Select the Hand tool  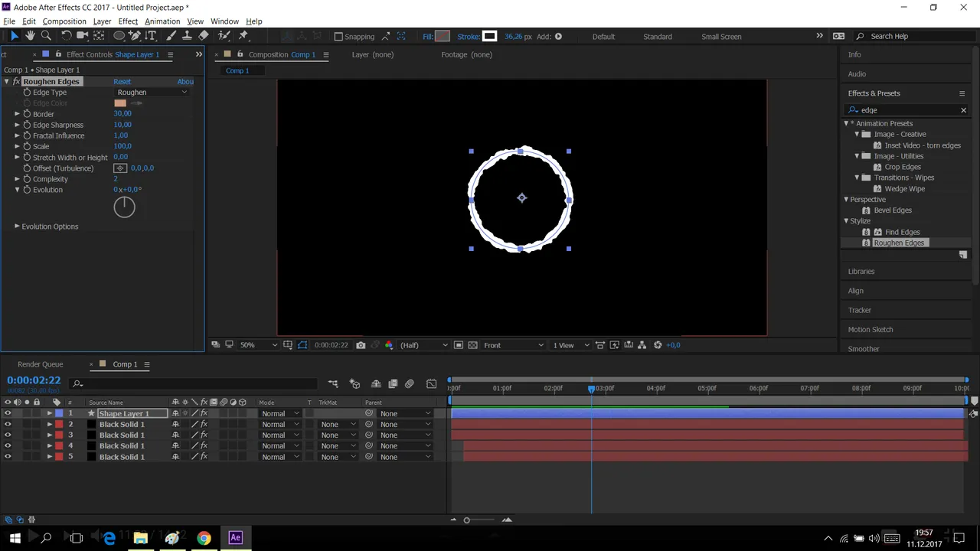click(x=30, y=36)
